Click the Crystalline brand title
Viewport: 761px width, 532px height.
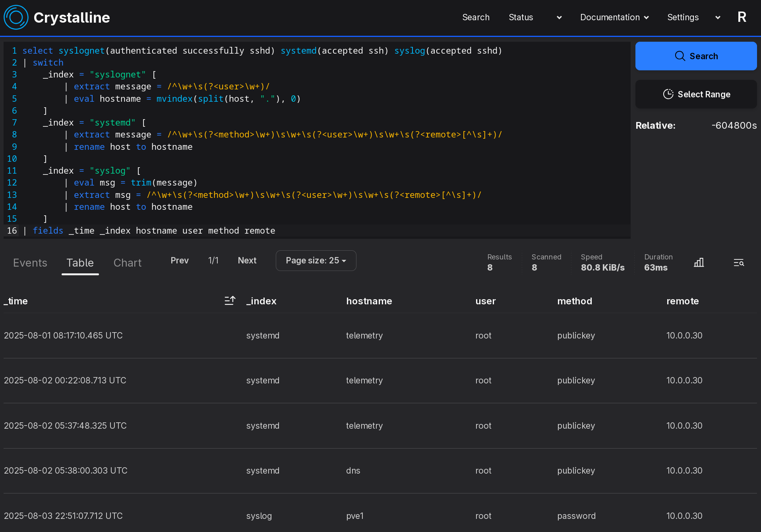coord(72,17)
